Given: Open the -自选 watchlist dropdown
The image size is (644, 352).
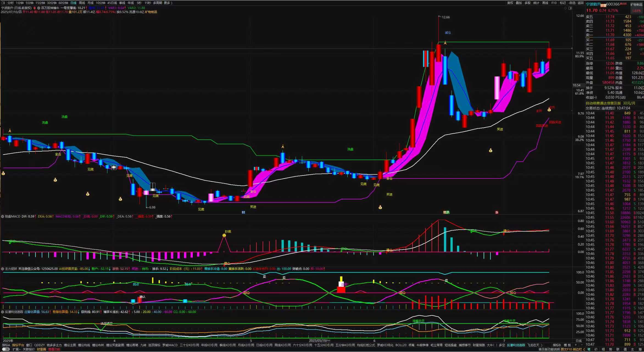Looking at the screenshot, I should 572,3.
